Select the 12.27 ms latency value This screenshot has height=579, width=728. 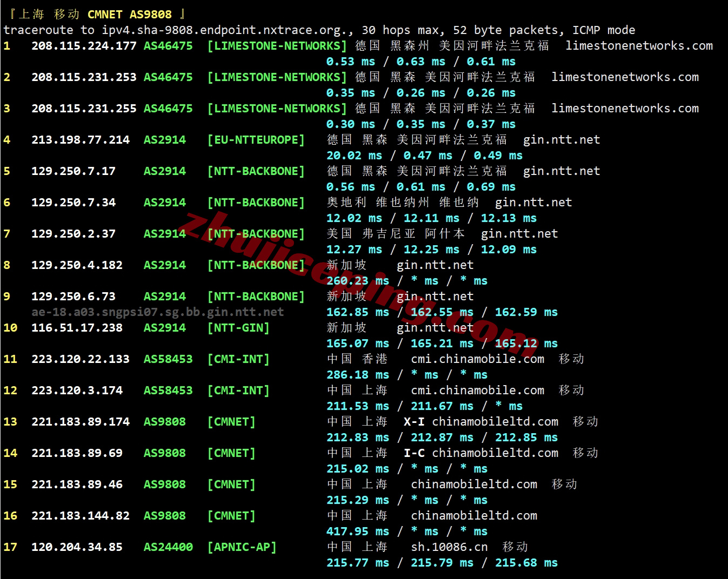(354, 250)
